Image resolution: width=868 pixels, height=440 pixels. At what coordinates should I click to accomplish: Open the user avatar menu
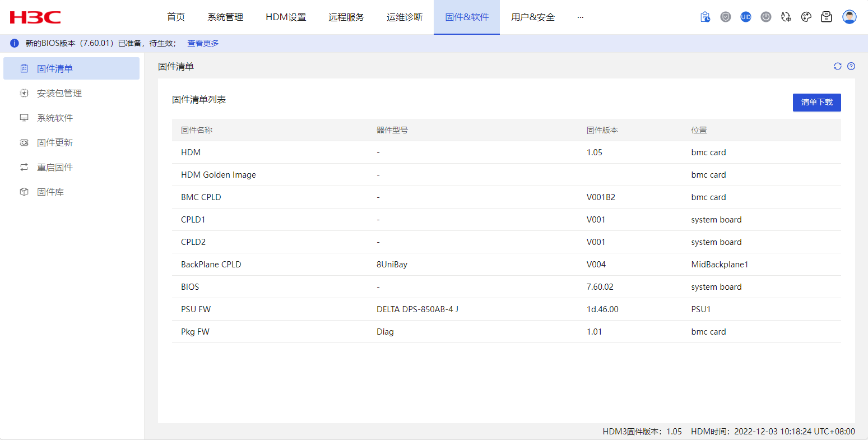pyautogui.click(x=850, y=17)
